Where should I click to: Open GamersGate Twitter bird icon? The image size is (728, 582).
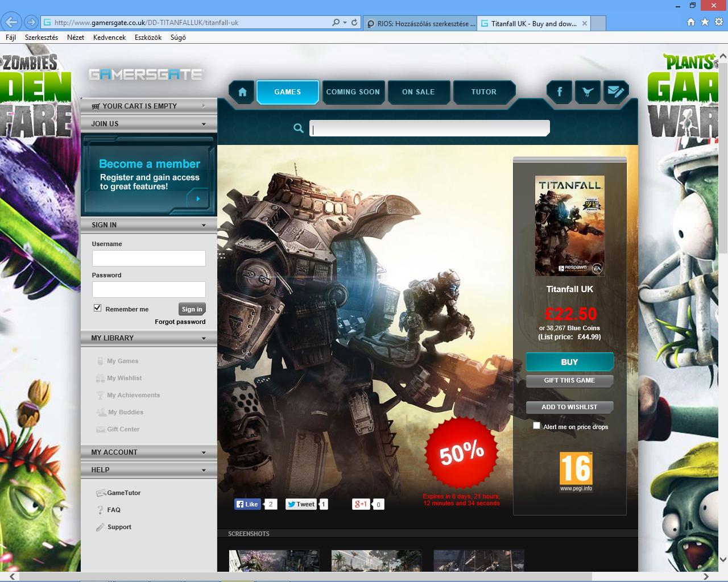click(x=588, y=92)
